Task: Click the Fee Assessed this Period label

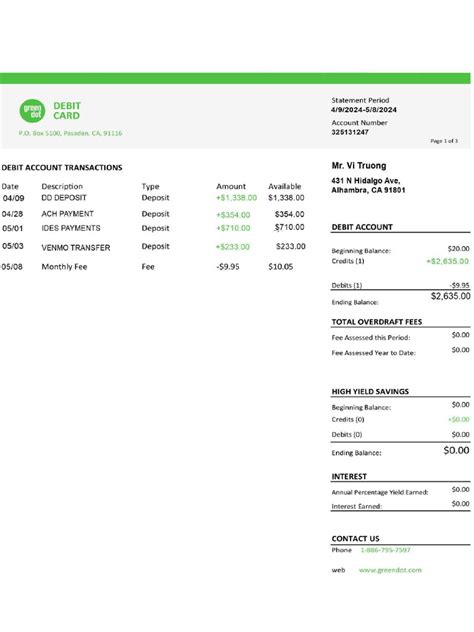Action: (x=370, y=338)
